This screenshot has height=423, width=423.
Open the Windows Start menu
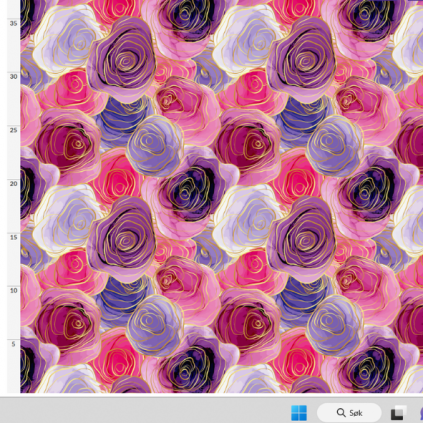299,413
